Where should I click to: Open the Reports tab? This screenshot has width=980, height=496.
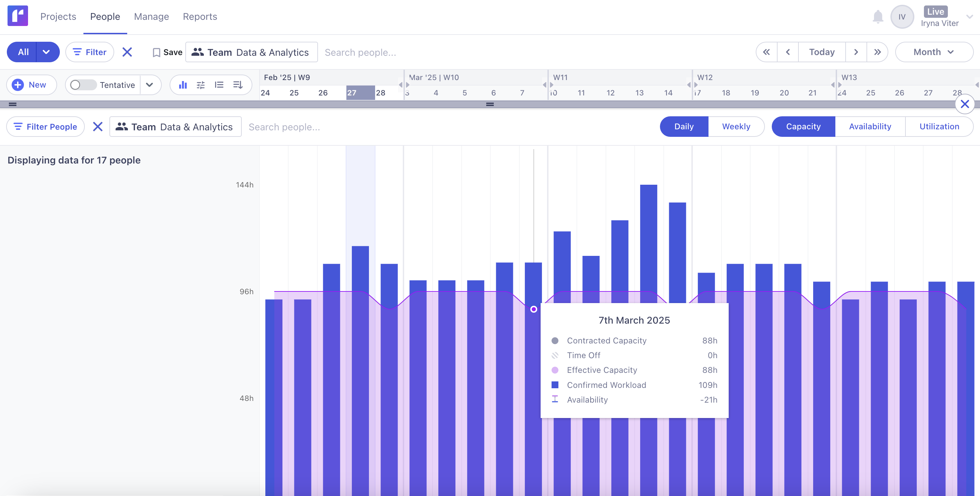200,17
